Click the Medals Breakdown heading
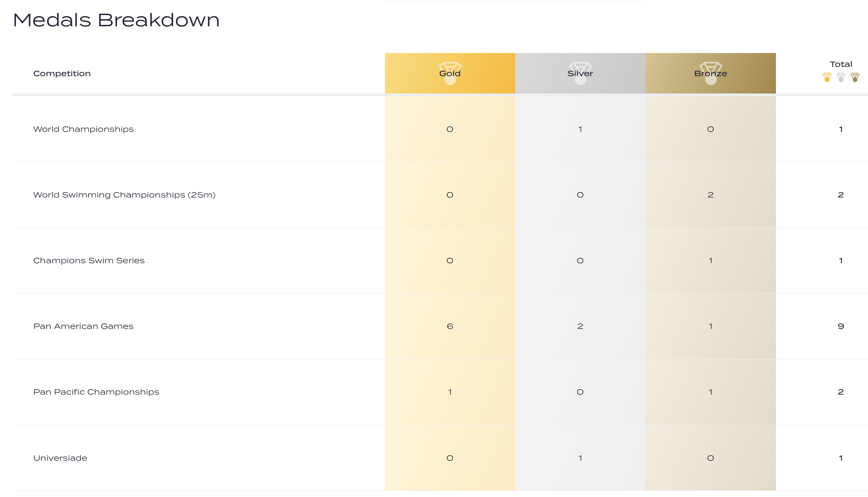868x497 pixels. click(116, 20)
